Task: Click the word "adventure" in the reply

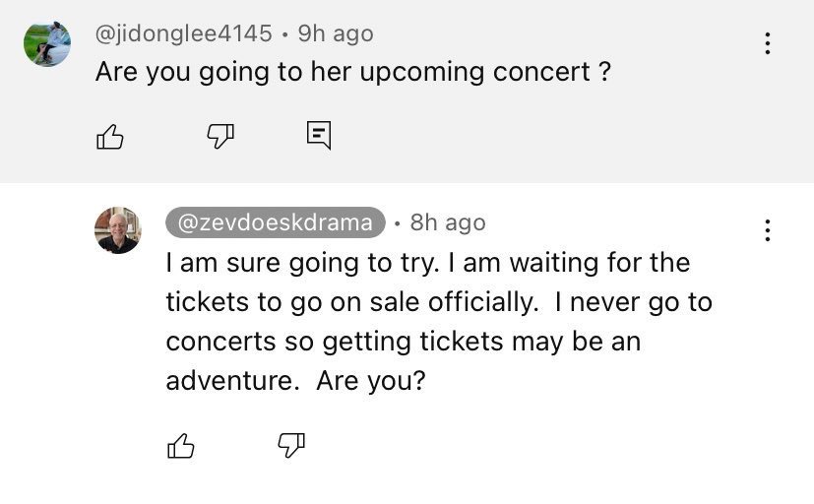Action: coord(232,381)
